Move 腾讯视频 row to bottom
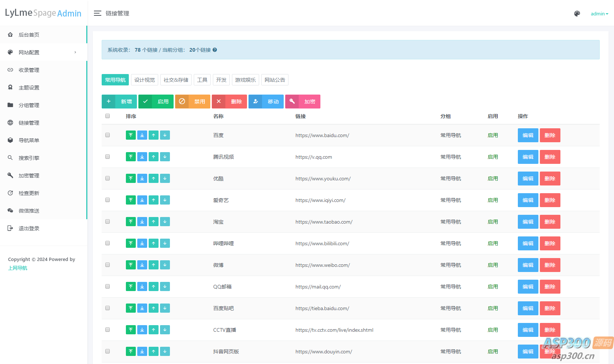Screen dimensions: 614x364 pos(142,157)
